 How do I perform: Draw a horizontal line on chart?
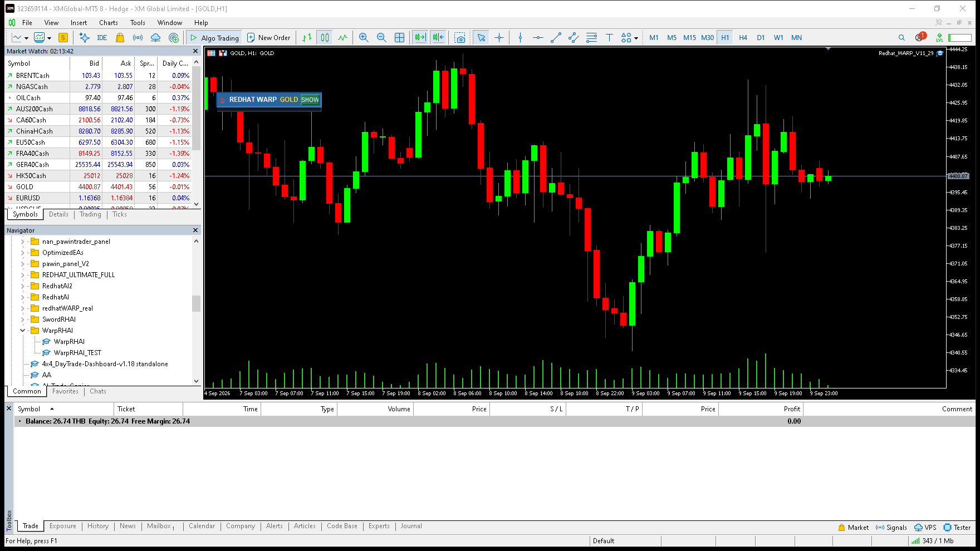(538, 38)
